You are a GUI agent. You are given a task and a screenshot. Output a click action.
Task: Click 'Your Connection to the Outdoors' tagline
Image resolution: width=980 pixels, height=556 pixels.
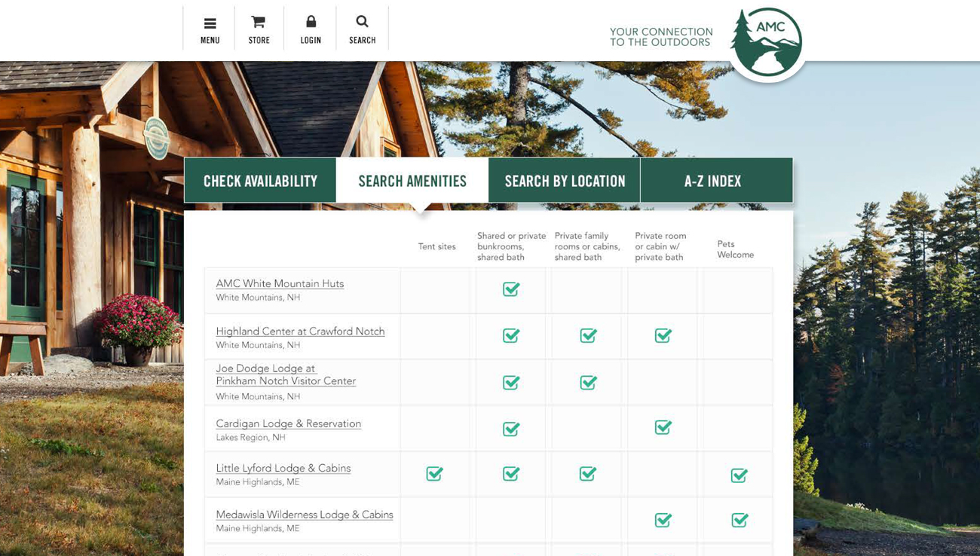pyautogui.click(x=661, y=37)
